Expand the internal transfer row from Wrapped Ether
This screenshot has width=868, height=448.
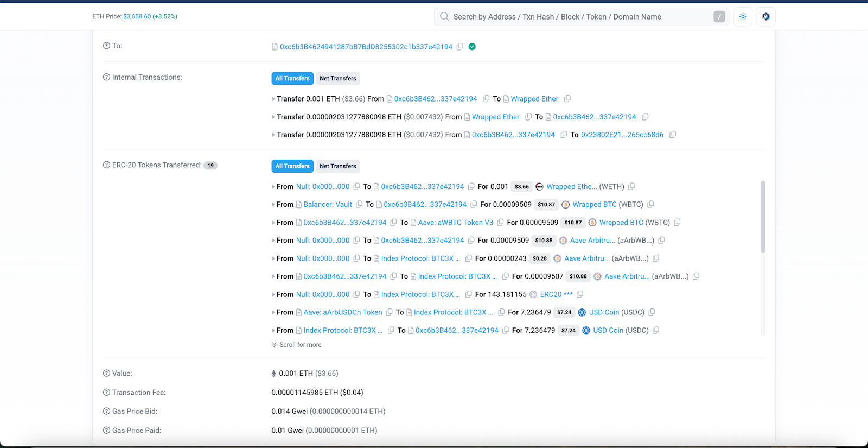coord(273,117)
